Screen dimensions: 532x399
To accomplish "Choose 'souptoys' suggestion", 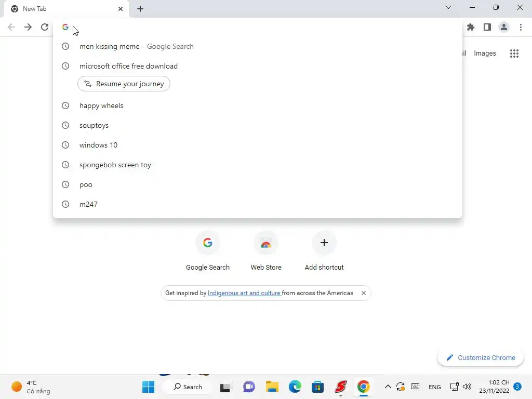I will [258, 125].
